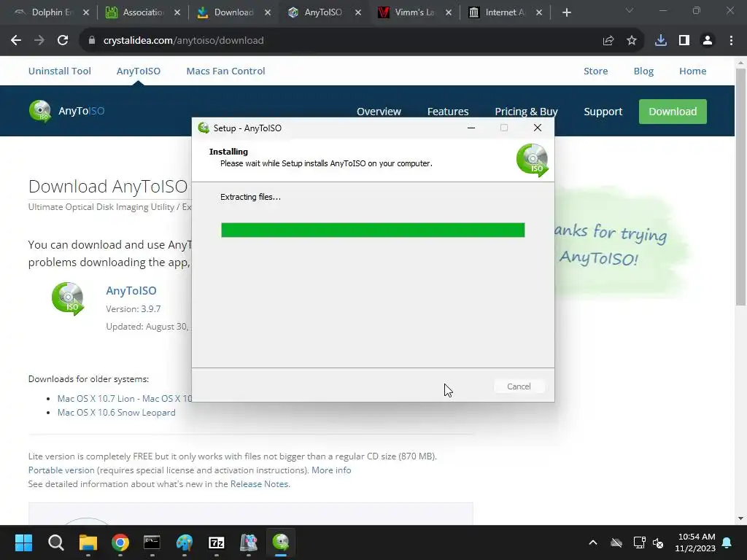Viewport: 747px width, 560px height.
Task: Click the muted volume tray icon
Action: 658,542
